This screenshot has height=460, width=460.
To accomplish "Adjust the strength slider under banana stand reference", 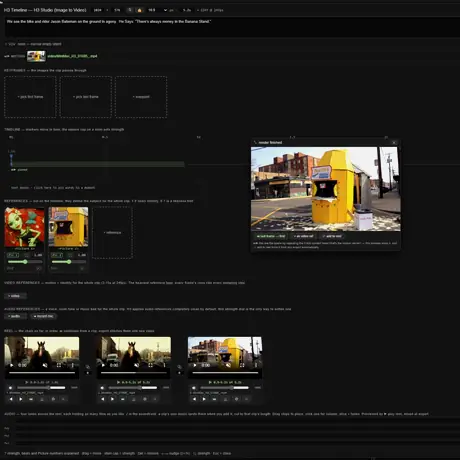I will (x=68, y=262).
